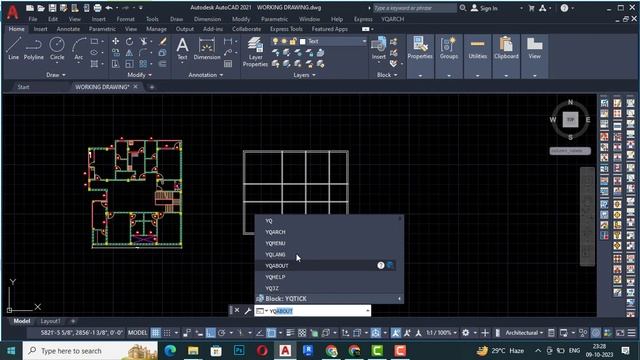Click the Text annotation tool
640x360 pixels.
pyautogui.click(x=182, y=49)
